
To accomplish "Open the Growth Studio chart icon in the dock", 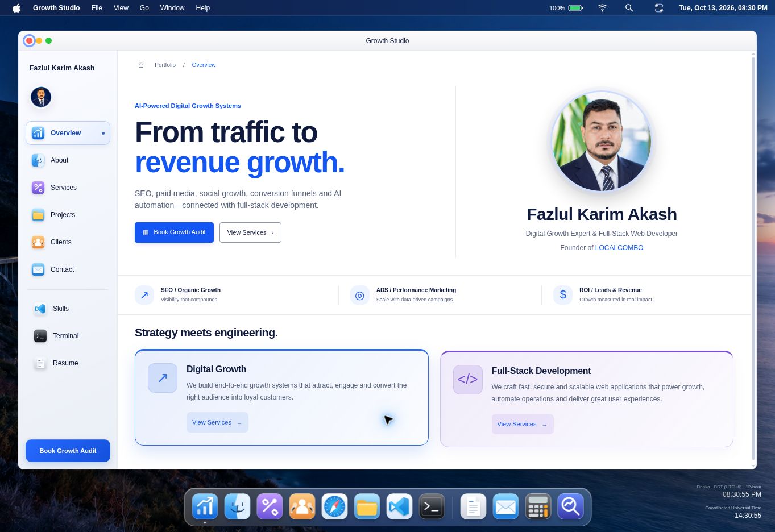I will pyautogui.click(x=205, y=506).
